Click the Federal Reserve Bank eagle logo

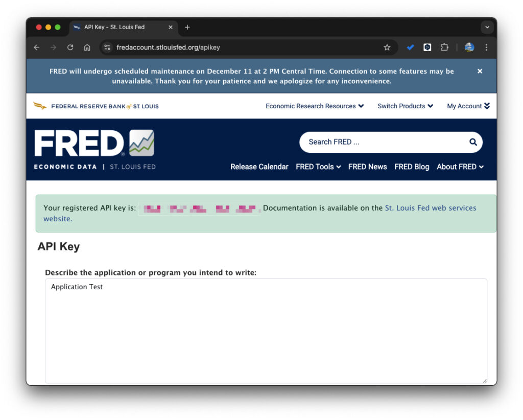click(x=40, y=106)
